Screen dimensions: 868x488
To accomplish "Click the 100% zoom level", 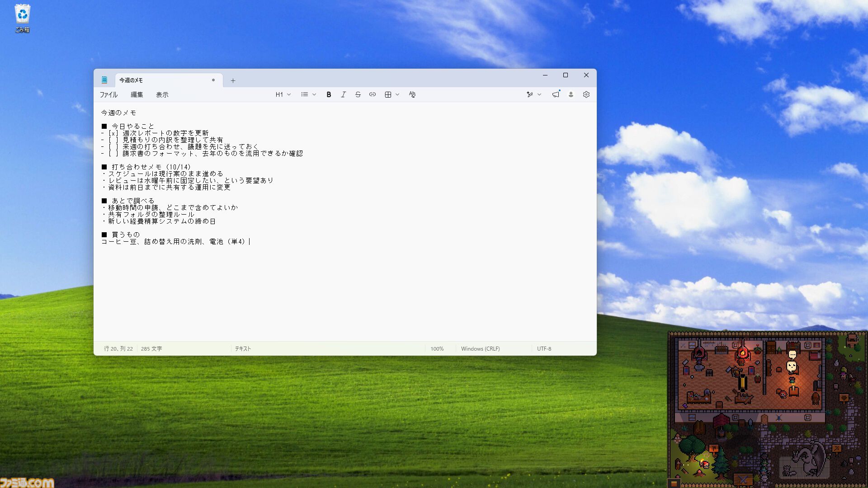I will [437, 348].
